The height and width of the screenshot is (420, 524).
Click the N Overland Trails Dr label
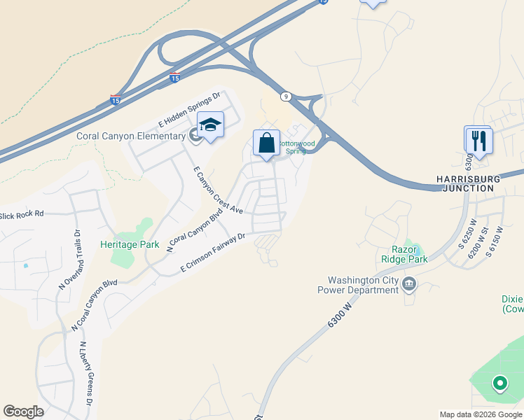[x=70, y=260]
